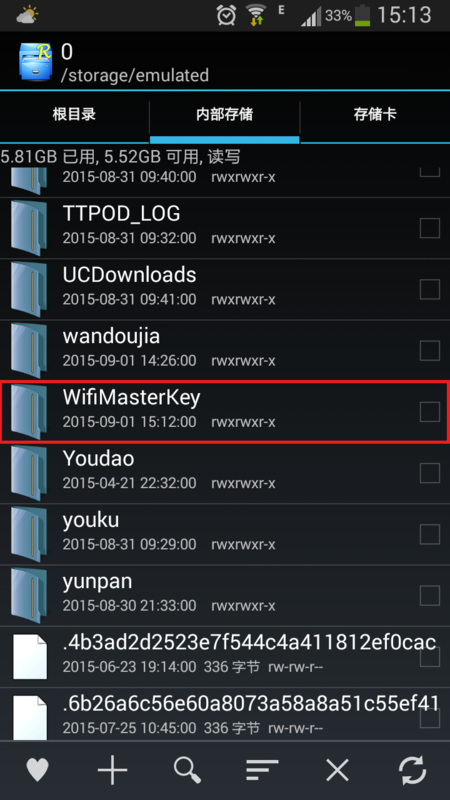450x800 pixels.
Task: Check the UCDownloads folder checkbox
Action: coord(430,289)
